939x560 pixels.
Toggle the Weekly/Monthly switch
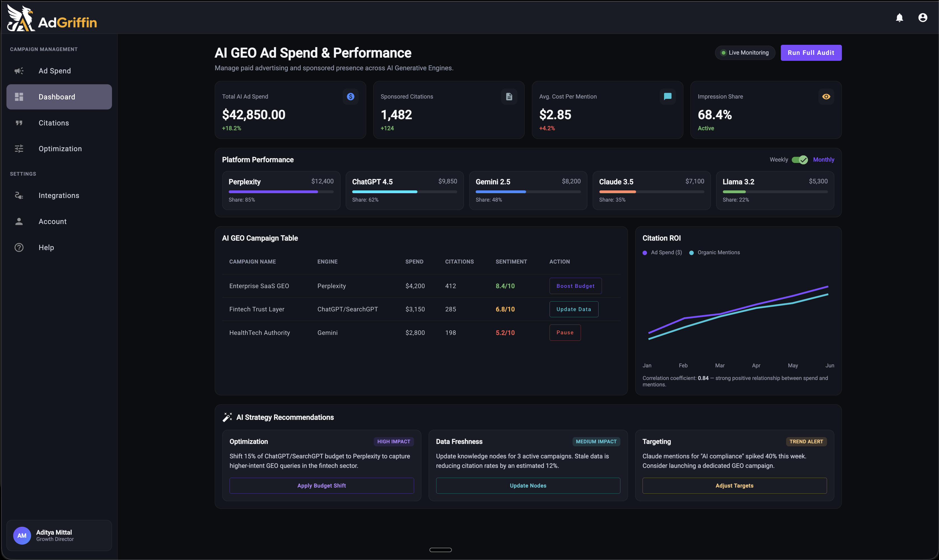click(x=799, y=160)
